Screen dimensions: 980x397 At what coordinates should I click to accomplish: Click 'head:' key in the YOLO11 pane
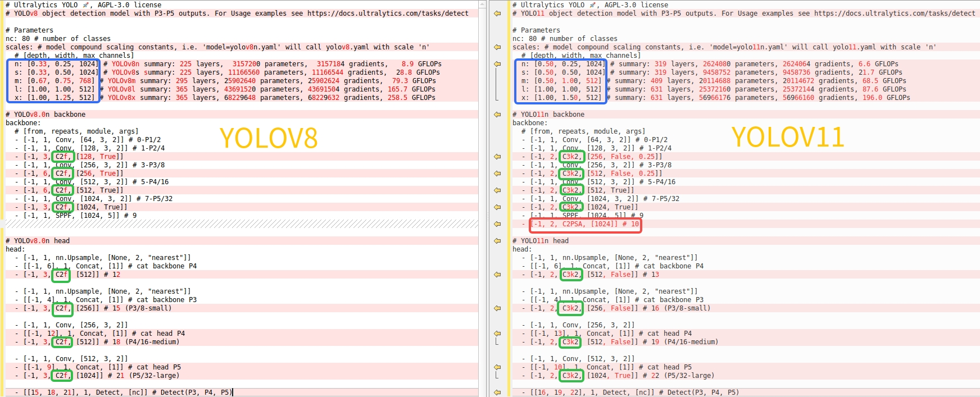pos(522,249)
